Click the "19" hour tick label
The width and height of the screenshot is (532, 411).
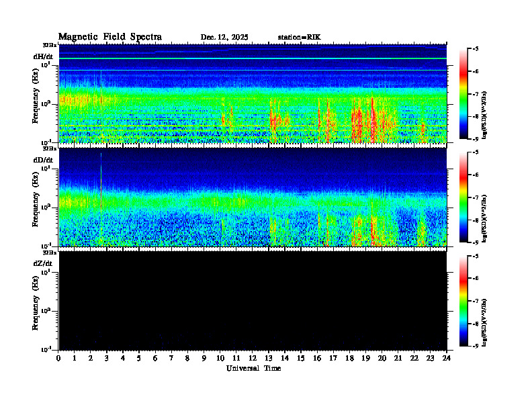[365, 359]
